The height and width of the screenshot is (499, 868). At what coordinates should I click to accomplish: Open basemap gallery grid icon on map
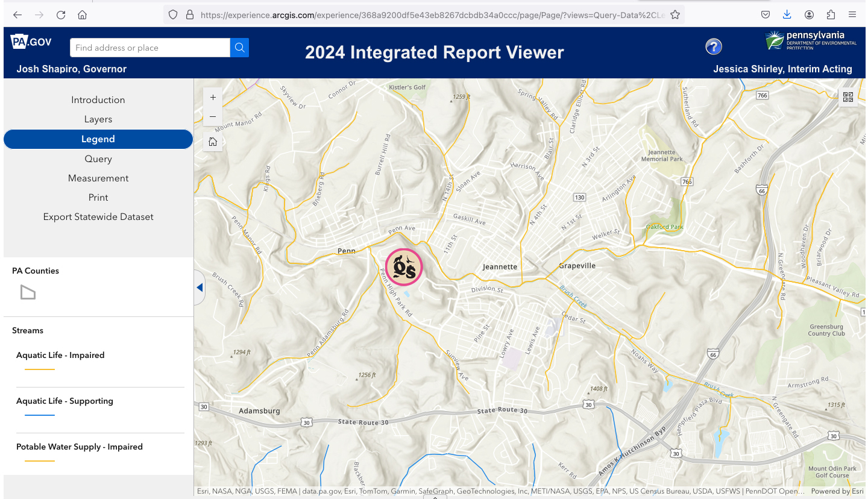point(848,97)
